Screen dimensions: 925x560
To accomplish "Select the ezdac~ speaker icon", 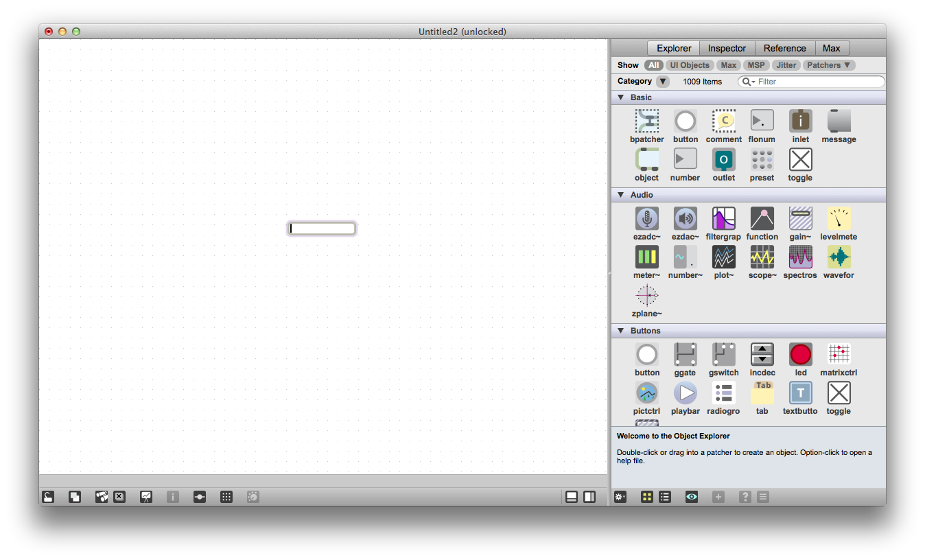I will pyautogui.click(x=685, y=219).
